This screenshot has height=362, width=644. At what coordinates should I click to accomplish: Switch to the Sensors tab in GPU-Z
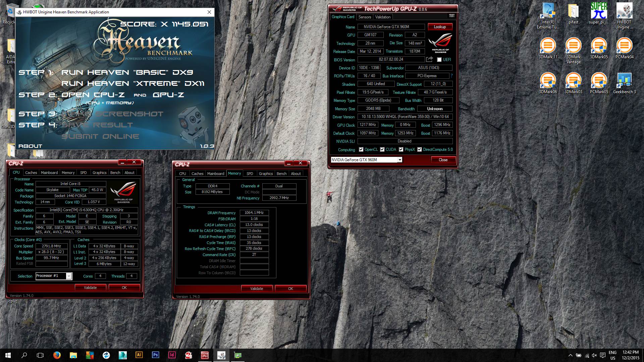click(x=365, y=17)
